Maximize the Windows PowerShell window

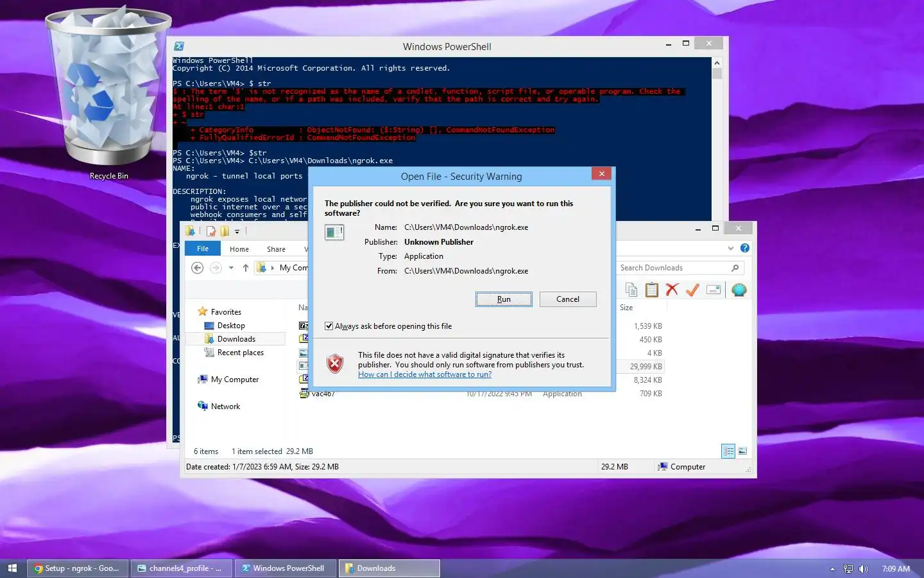click(685, 44)
